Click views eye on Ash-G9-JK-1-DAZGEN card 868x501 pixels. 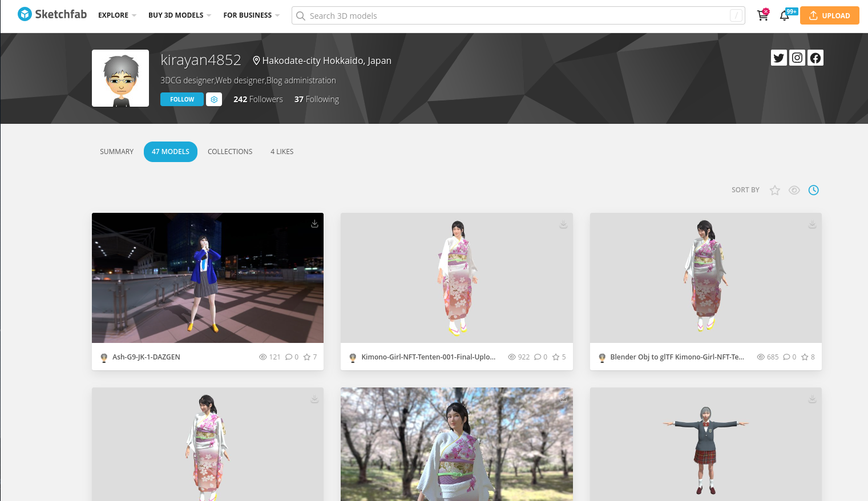tap(263, 357)
